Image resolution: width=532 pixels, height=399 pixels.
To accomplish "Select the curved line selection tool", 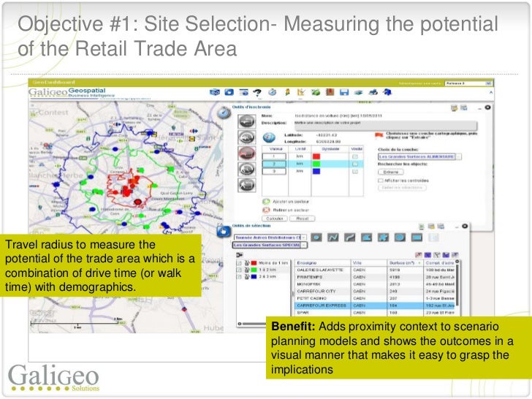I will (x=349, y=237).
